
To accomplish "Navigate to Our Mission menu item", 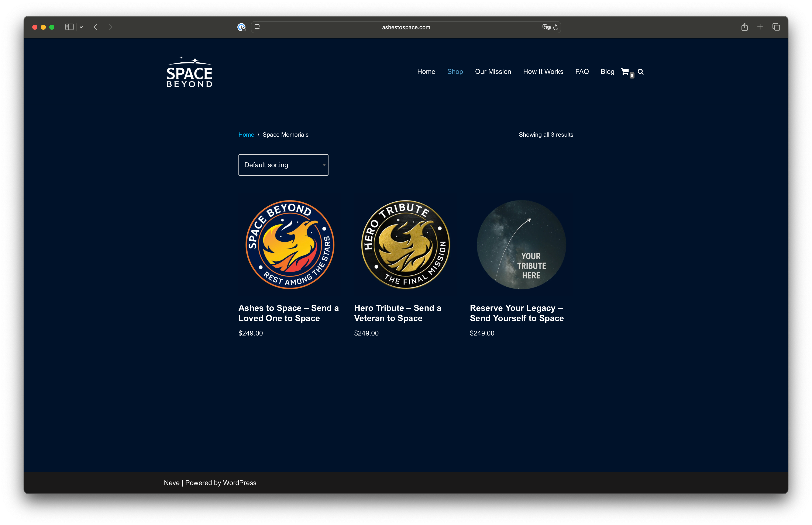I will tap(493, 72).
